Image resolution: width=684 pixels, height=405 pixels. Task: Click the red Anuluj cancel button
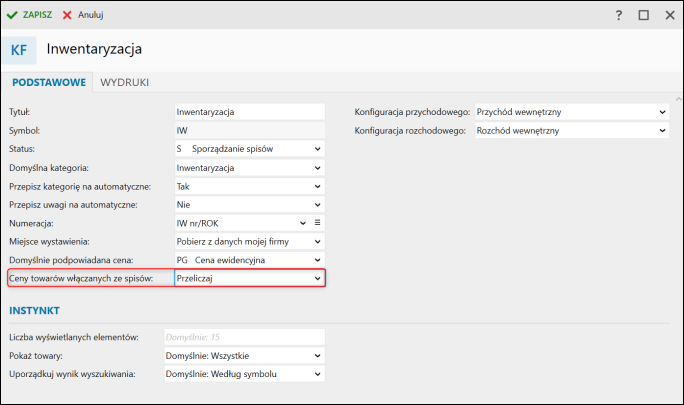coord(83,15)
